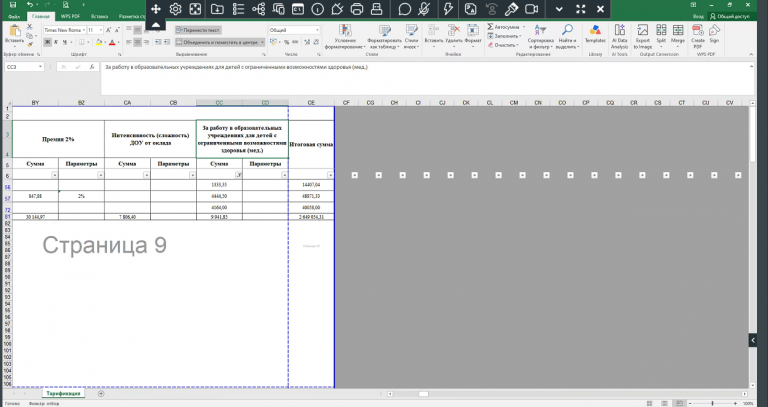768x407 pixels.
Task: Adjust the zoom slider in status bar
Action: (712, 403)
